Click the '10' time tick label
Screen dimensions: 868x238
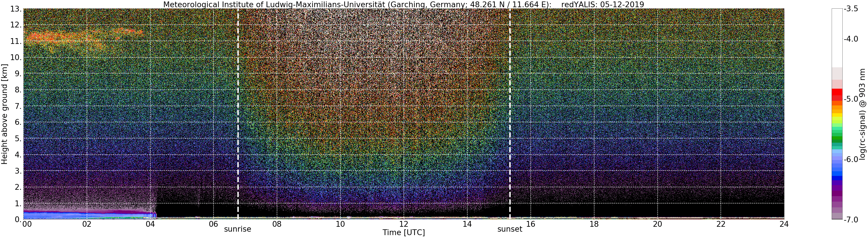point(340,224)
